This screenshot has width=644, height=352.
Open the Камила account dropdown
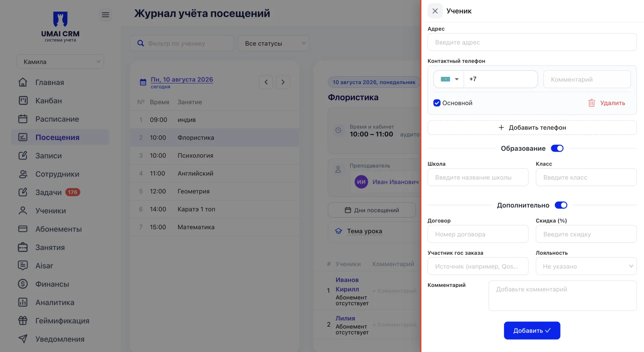60,62
